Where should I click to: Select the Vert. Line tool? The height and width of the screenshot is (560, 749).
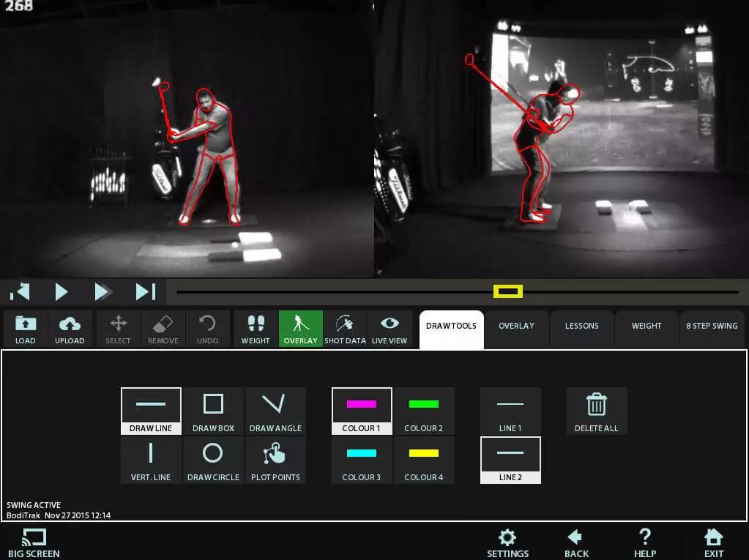[x=151, y=460]
